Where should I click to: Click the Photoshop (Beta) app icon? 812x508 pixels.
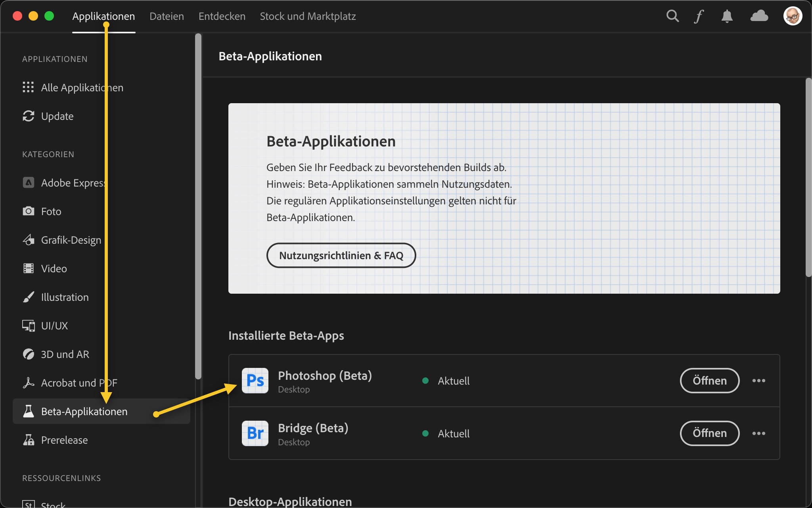click(255, 381)
